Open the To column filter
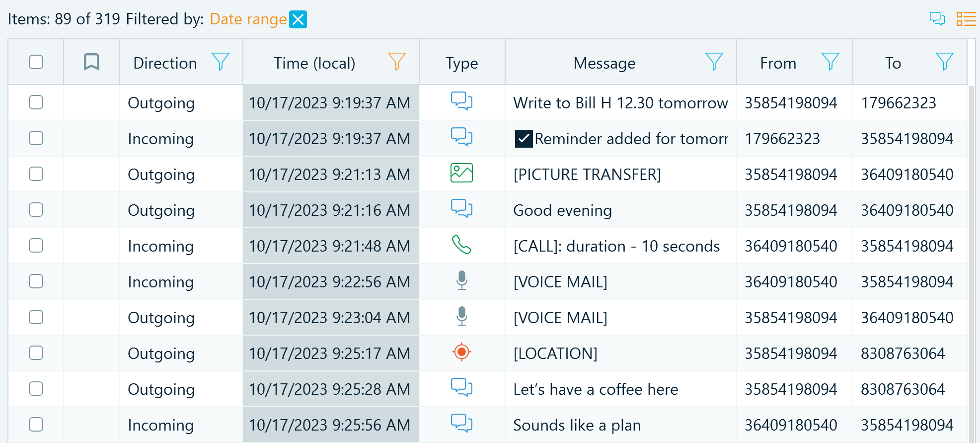The height and width of the screenshot is (443, 980). coord(944,62)
